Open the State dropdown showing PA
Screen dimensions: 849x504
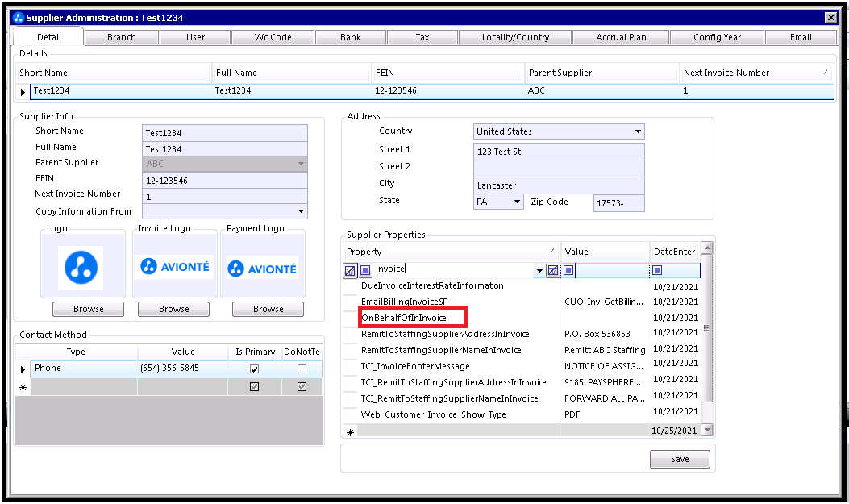(x=517, y=202)
